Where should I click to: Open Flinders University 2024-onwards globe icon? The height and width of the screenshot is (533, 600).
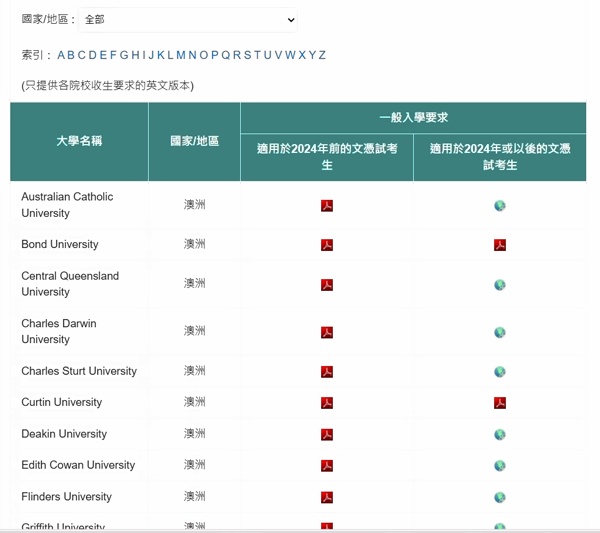[x=500, y=497]
